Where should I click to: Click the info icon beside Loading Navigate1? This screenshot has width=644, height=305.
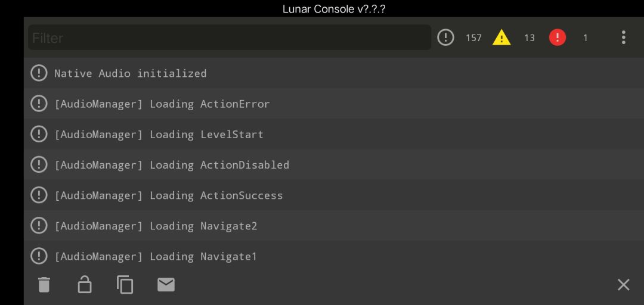click(39, 256)
